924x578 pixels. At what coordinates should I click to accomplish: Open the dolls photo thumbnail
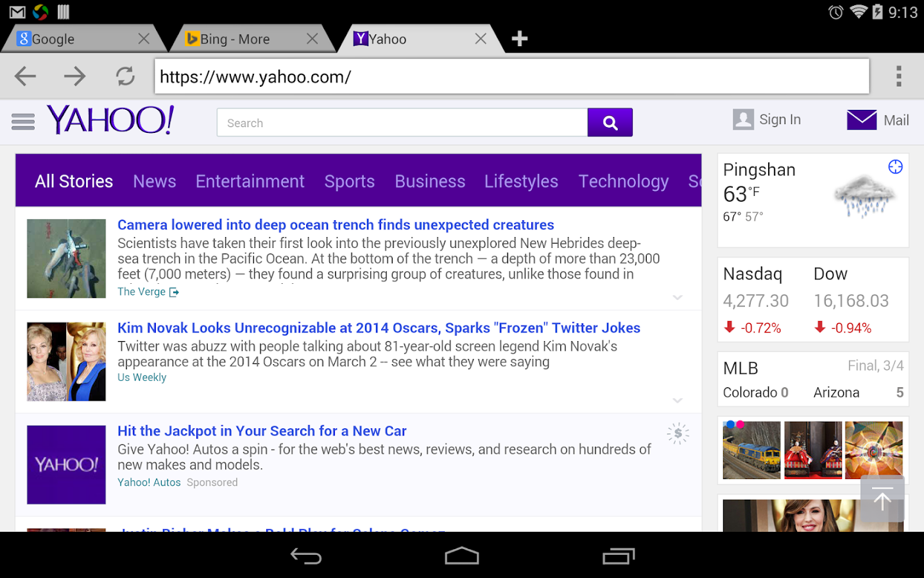point(813,450)
